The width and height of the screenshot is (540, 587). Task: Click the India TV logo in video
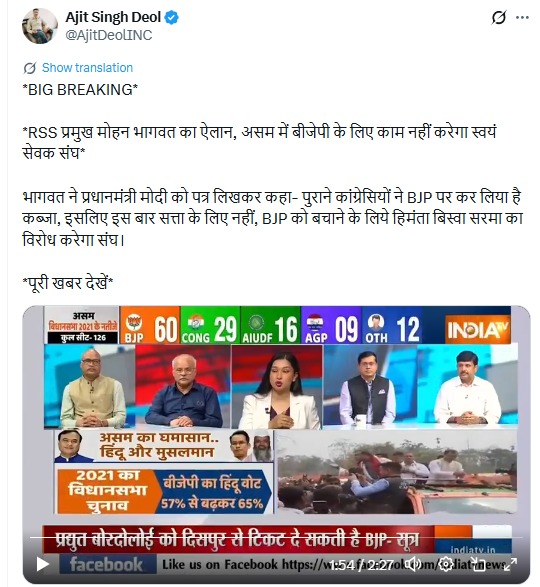point(478,331)
